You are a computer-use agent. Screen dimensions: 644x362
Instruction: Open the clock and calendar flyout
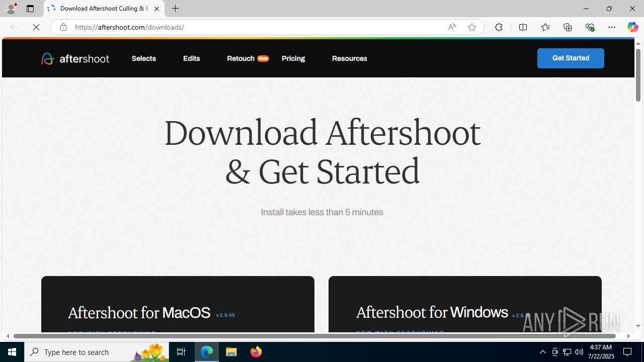pos(601,352)
